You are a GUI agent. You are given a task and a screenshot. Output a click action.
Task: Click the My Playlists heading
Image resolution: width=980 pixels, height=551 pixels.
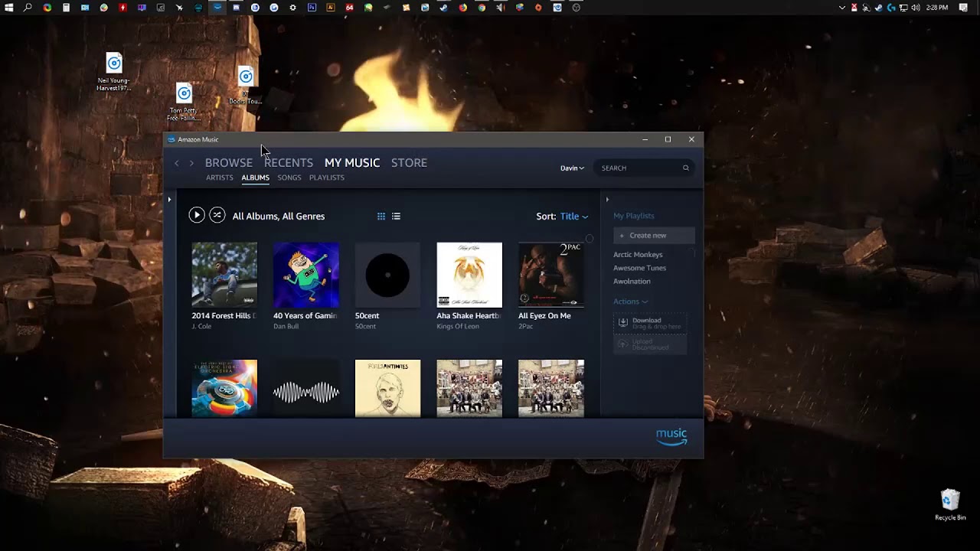coord(634,216)
